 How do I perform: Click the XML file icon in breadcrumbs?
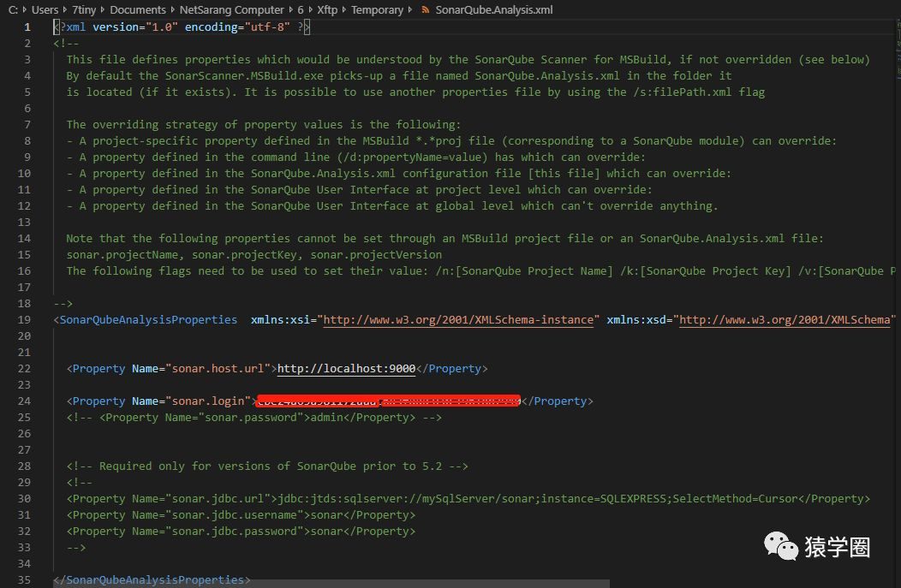tap(425, 9)
